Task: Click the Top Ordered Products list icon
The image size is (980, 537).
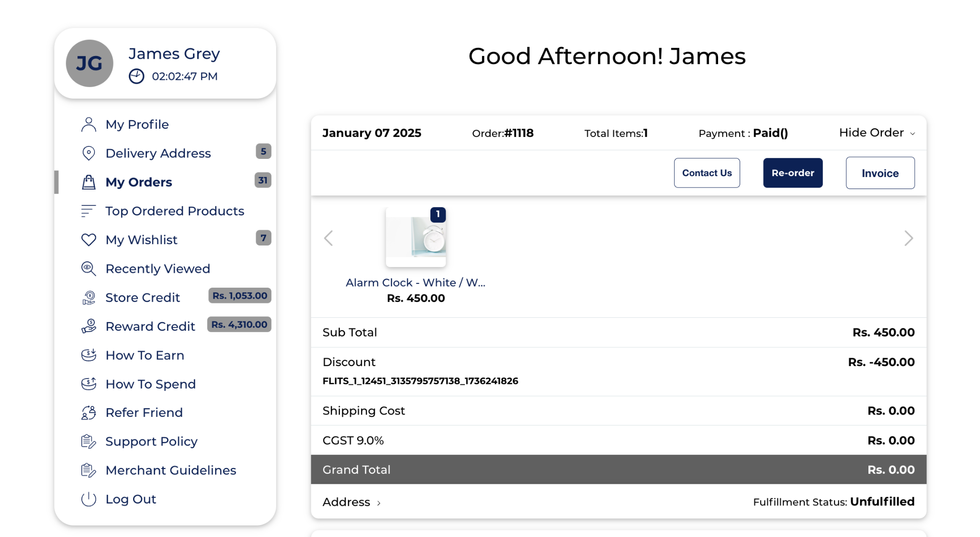Action: point(89,211)
